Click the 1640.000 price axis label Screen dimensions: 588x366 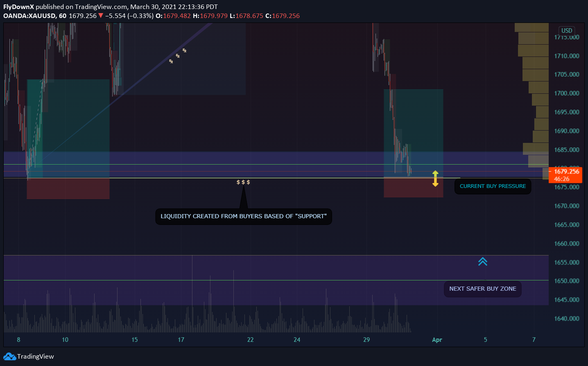[x=567, y=319]
